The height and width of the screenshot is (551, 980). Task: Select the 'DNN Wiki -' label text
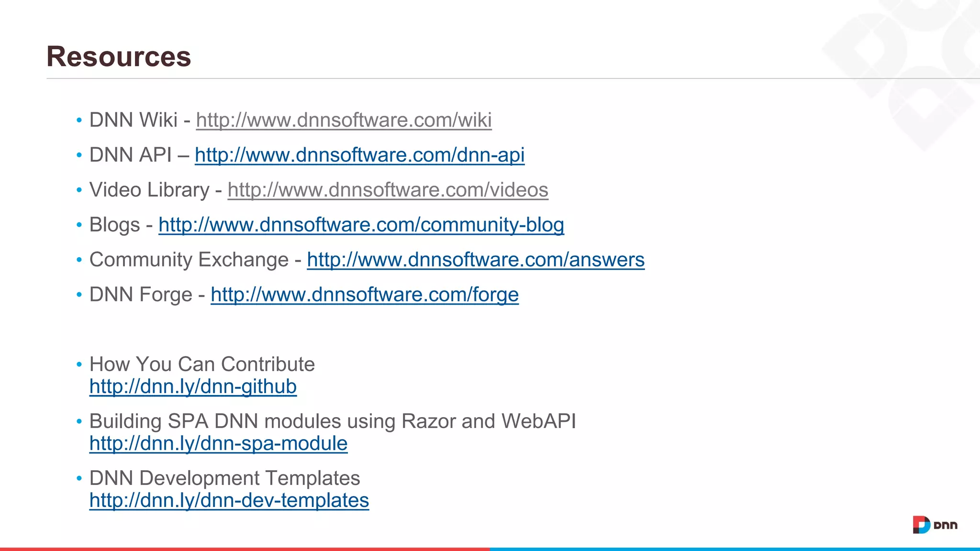tap(140, 120)
